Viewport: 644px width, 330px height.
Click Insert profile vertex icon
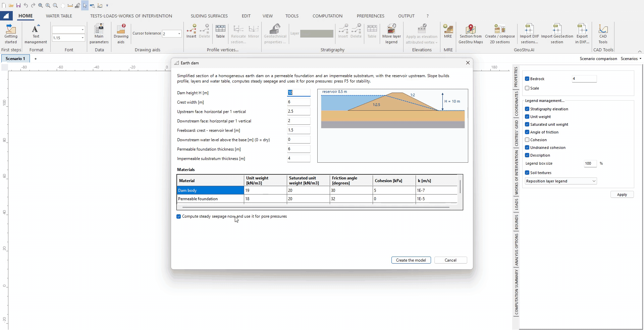click(191, 31)
